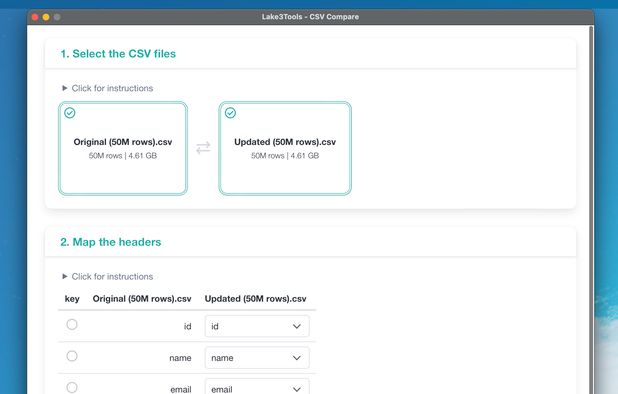This screenshot has height=394, width=618.
Task: Click '50M rows | 4.61 GB' under Updated file
Action: 285,156
